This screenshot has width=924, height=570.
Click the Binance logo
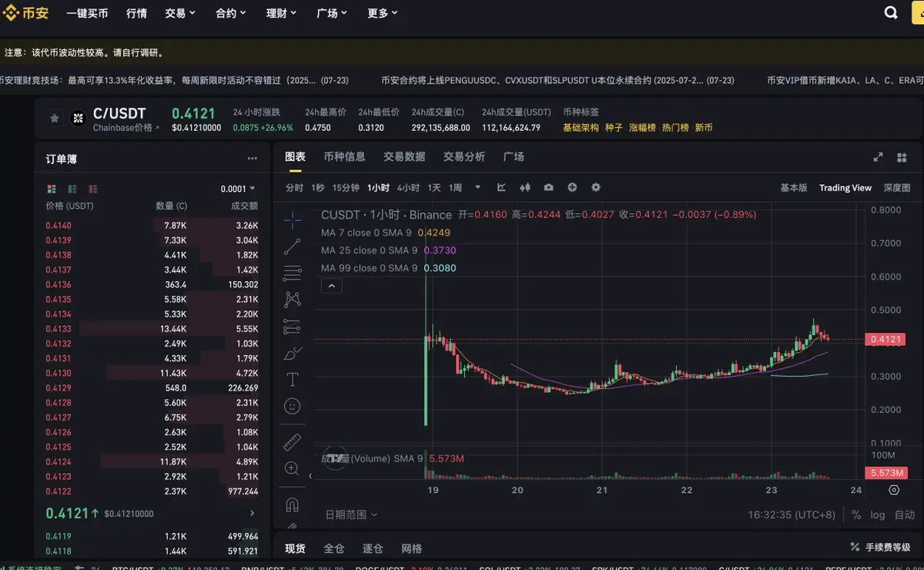[25, 13]
